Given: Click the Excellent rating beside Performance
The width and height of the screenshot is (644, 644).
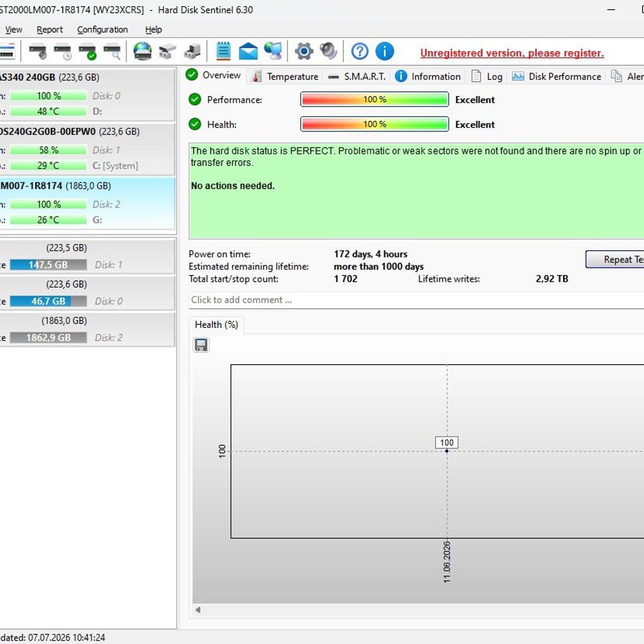Looking at the screenshot, I should pos(475,100).
